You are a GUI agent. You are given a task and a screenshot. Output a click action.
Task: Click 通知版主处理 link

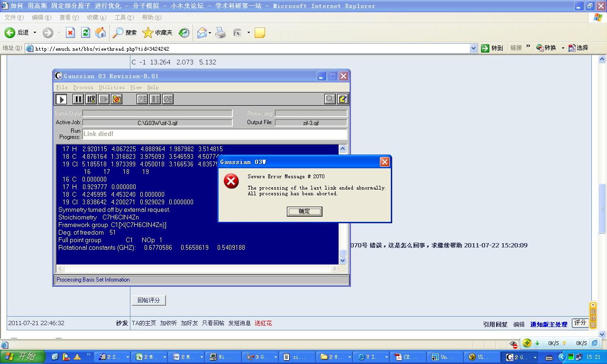[549, 325]
